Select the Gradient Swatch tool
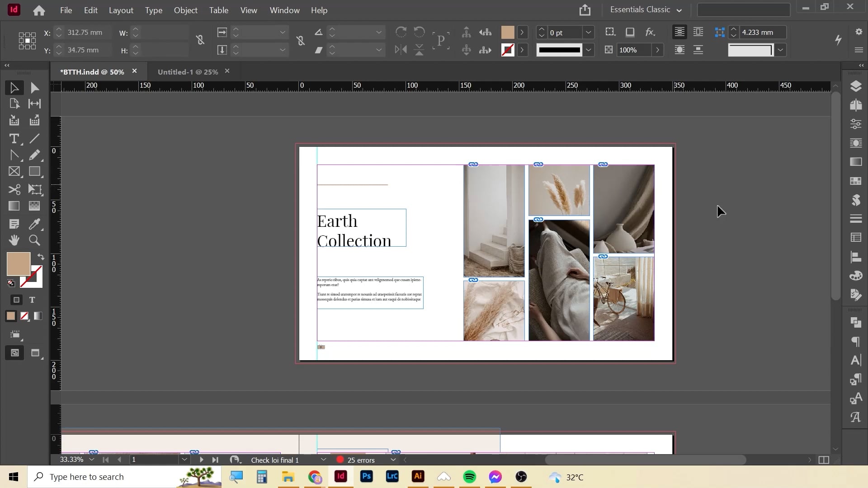868x488 pixels. point(14,206)
